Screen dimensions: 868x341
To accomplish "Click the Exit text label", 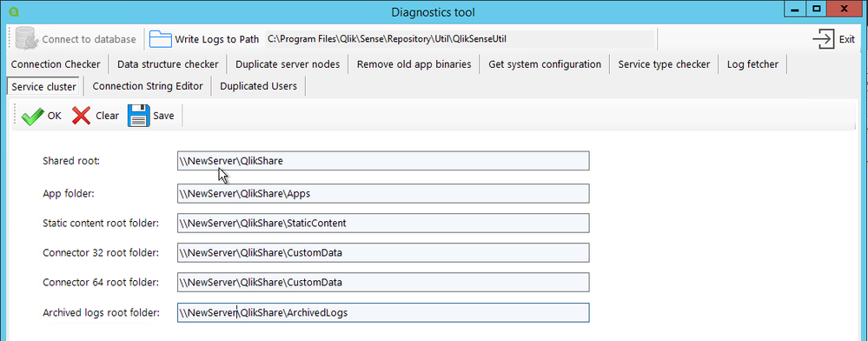I will coord(847,39).
